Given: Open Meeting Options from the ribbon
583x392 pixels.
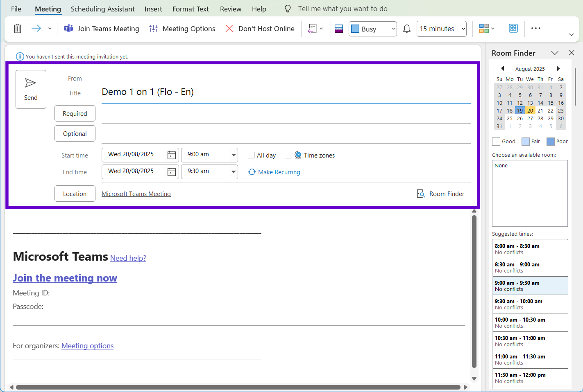Looking at the screenshot, I should click(x=182, y=29).
